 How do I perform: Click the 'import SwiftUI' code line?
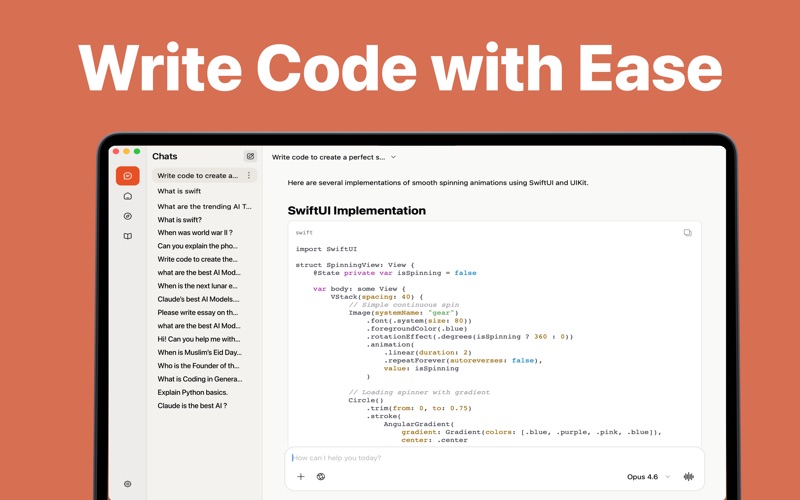[327, 249]
